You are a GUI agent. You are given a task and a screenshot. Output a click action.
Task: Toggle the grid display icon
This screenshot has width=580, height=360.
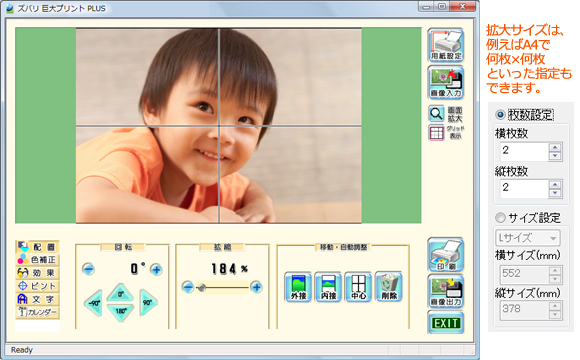(436, 133)
